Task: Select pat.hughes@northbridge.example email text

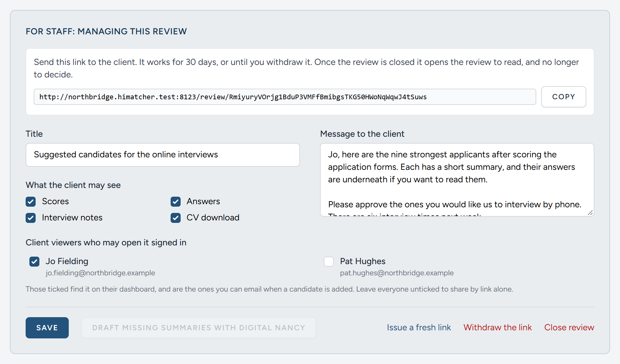Action: coord(397,273)
